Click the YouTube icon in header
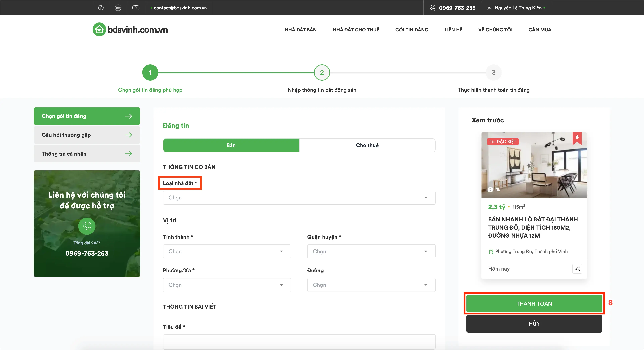644x350 pixels. [x=136, y=8]
